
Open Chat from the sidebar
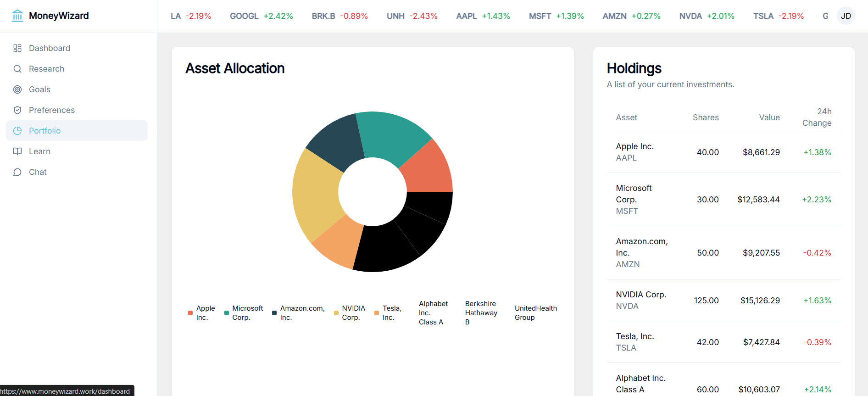(77, 172)
